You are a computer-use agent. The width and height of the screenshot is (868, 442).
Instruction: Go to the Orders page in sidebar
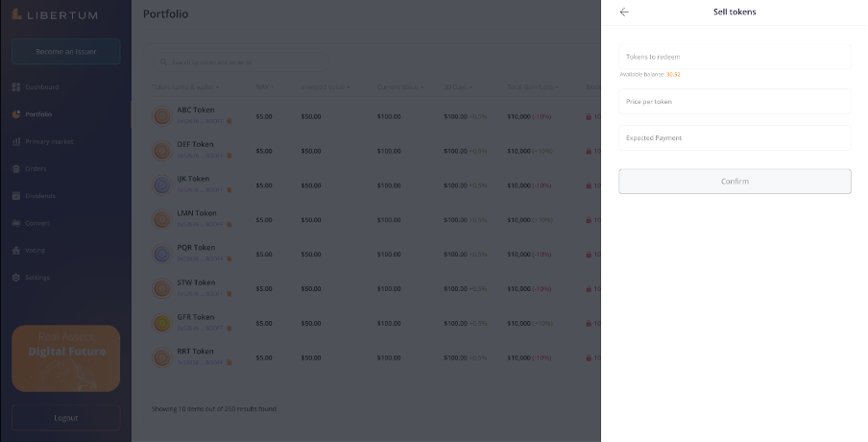(x=36, y=168)
